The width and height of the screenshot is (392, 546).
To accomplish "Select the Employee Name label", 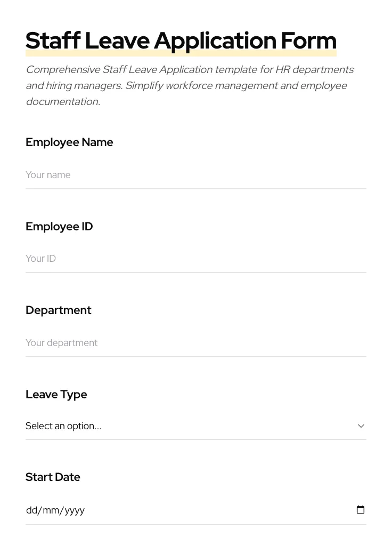I will coord(69,142).
